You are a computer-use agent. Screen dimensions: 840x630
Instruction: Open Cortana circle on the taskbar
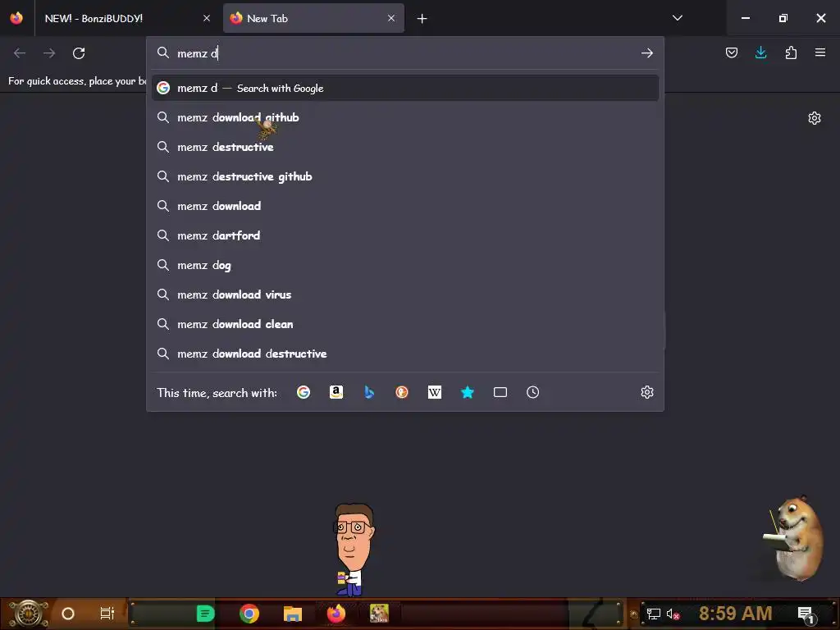tap(67, 614)
